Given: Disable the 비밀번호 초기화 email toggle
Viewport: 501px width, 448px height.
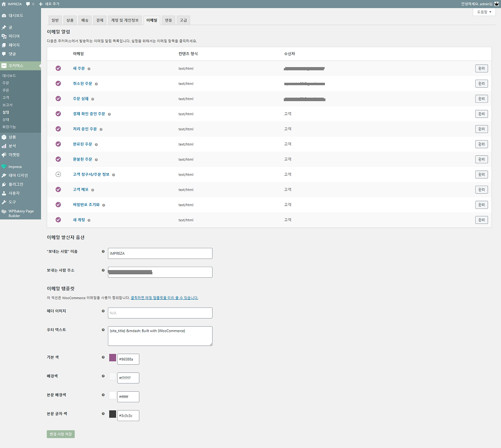Looking at the screenshot, I should (58, 205).
